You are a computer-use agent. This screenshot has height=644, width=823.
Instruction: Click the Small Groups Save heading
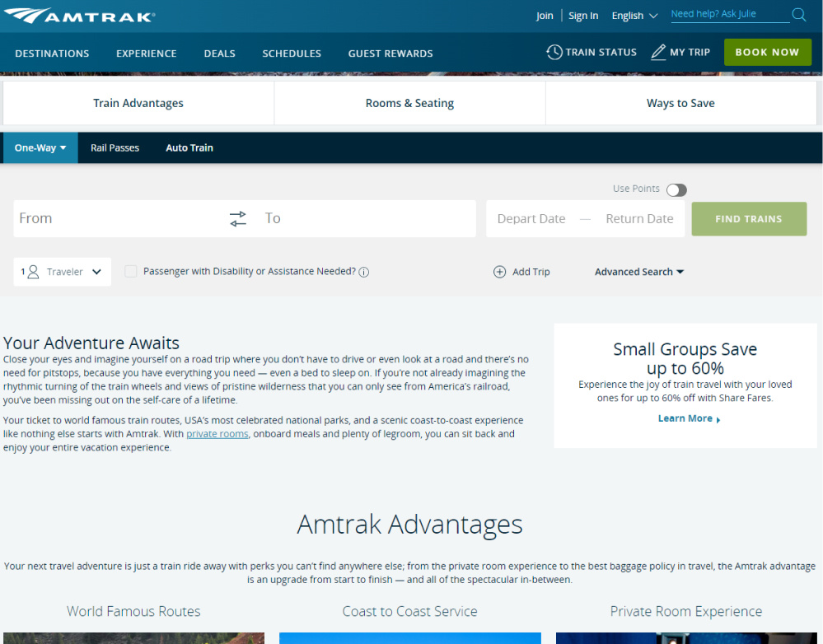coord(685,358)
